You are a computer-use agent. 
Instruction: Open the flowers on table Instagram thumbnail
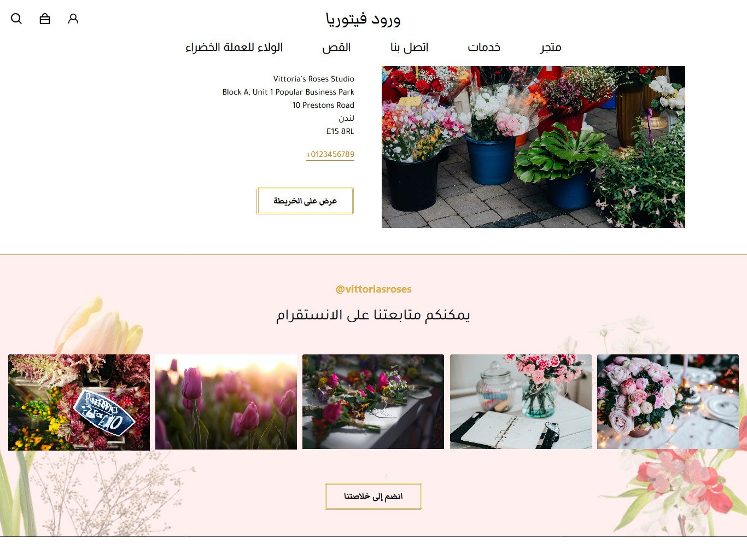point(373,402)
